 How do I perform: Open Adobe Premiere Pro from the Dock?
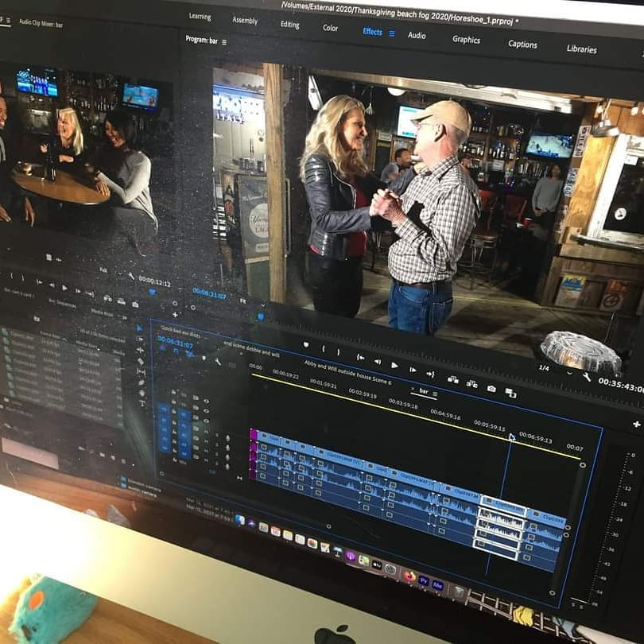point(424,580)
